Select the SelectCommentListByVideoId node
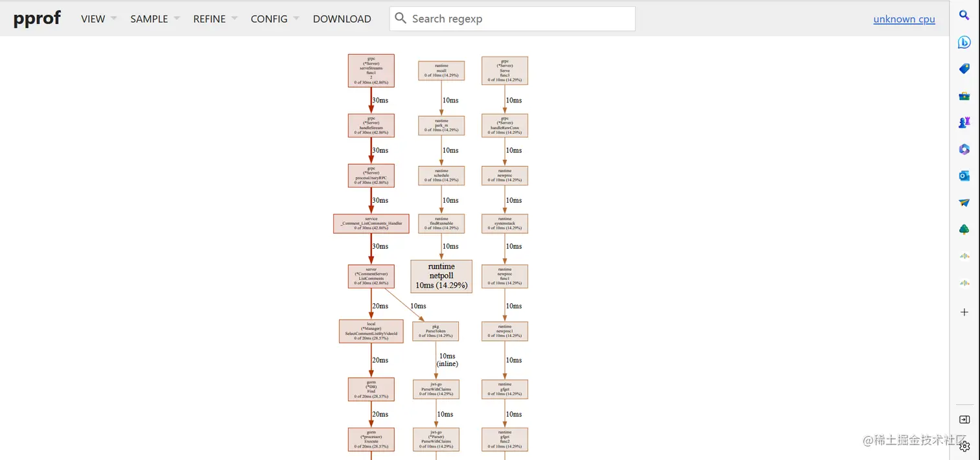The height and width of the screenshot is (460, 980). pyautogui.click(x=371, y=331)
